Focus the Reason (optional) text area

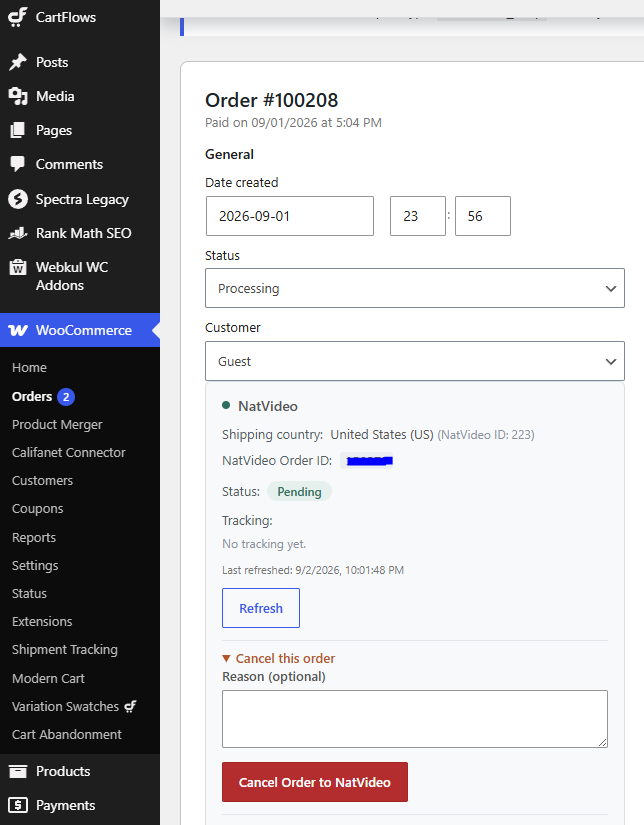(x=415, y=719)
